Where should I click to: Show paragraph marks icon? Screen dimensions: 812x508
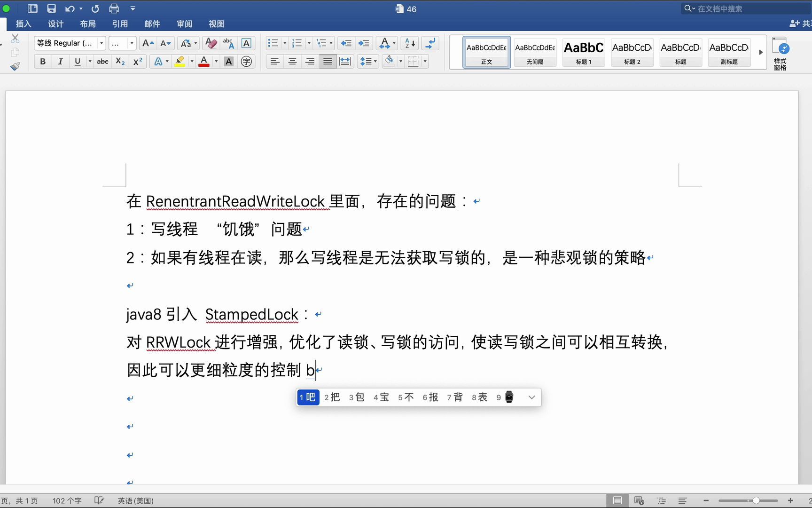[430, 43]
